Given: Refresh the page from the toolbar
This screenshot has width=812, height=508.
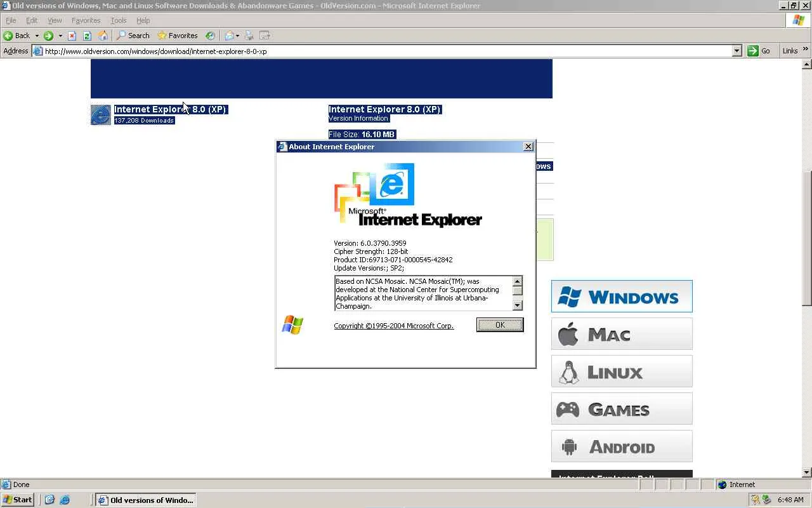Looking at the screenshot, I should coord(87,36).
